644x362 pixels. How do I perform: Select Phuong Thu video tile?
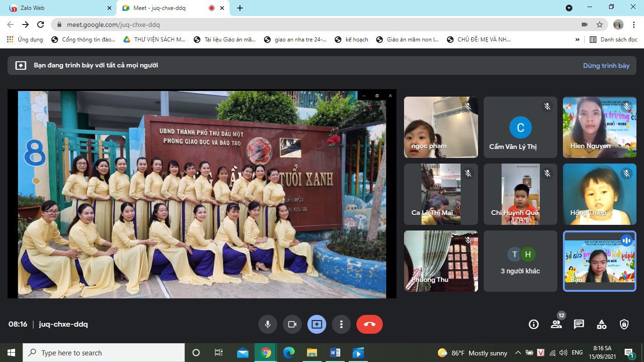441,261
